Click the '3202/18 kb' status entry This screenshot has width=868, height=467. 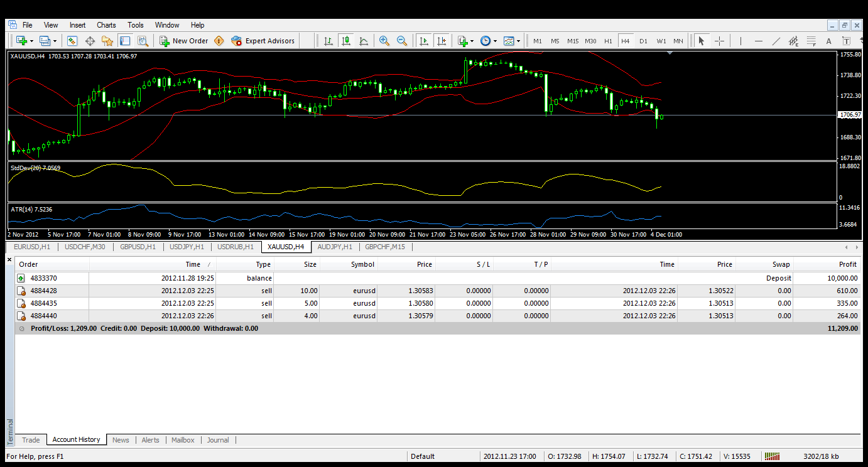821,456
